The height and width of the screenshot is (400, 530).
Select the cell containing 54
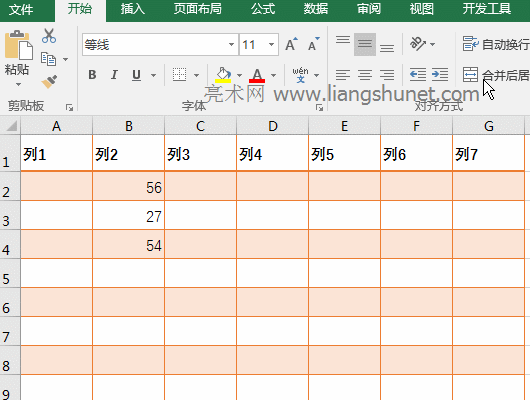(x=128, y=244)
